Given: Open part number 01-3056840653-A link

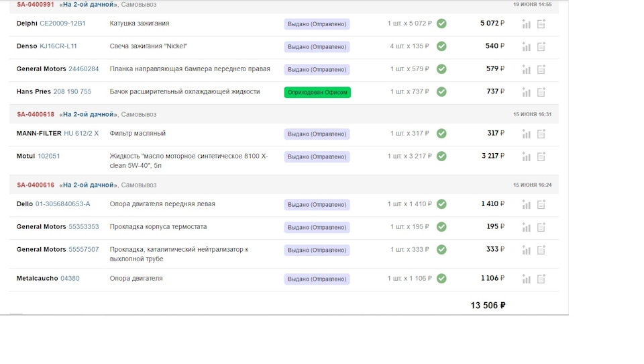Looking at the screenshot, I should (x=63, y=204).
